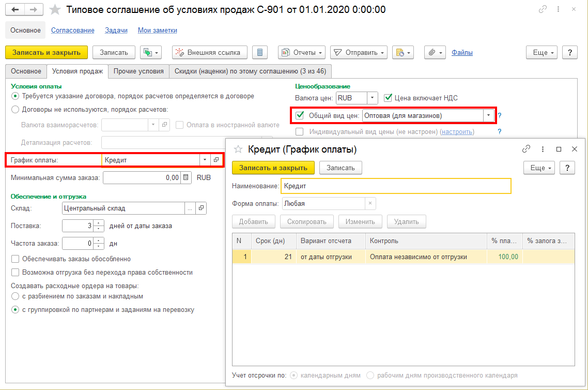
Task: Click the настроить link for individual price
Action: 456,131
